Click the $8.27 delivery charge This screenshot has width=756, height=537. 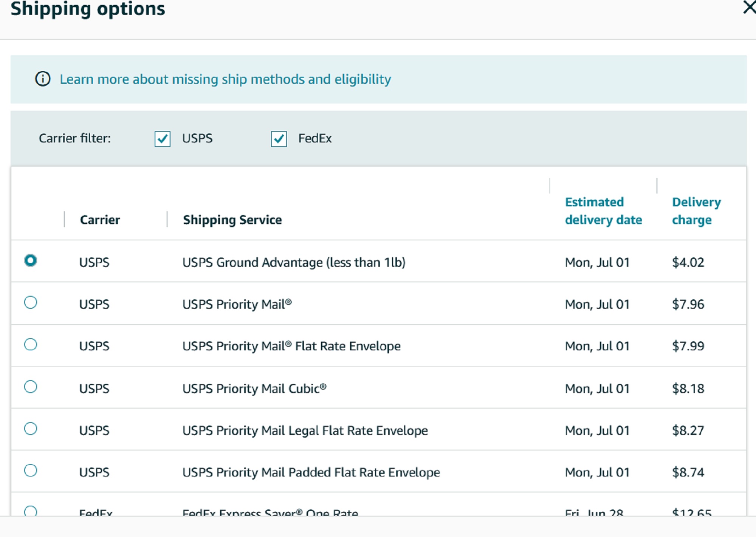[688, 430]
